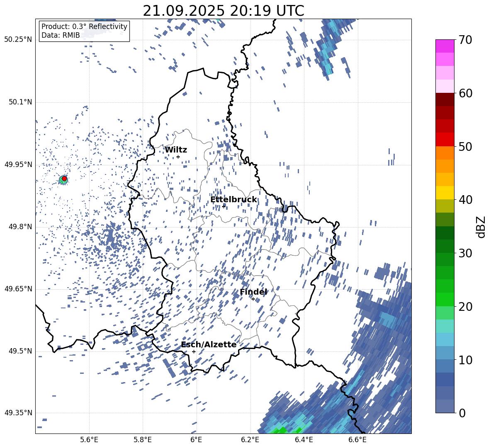491x448 pixels.
Task: Click the Esch/Alzette city label
Action: [x=209, y=345]
